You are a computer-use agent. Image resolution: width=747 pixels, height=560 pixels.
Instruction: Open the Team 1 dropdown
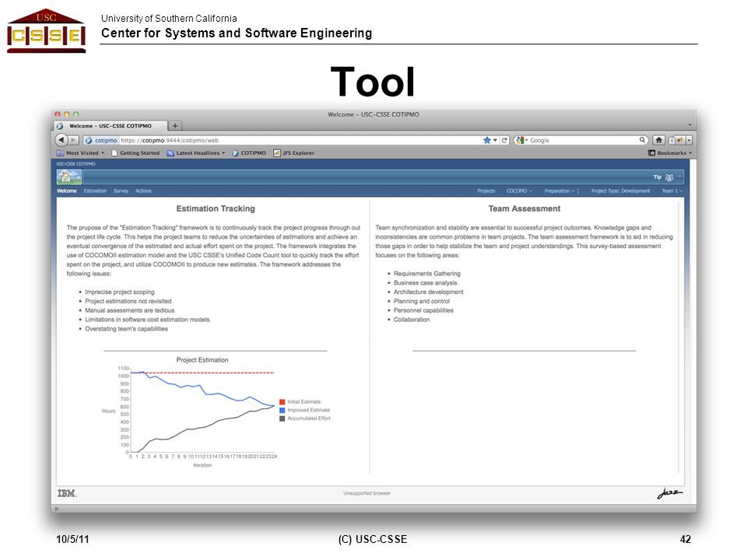pyautogui.click(x=672, y=191)
